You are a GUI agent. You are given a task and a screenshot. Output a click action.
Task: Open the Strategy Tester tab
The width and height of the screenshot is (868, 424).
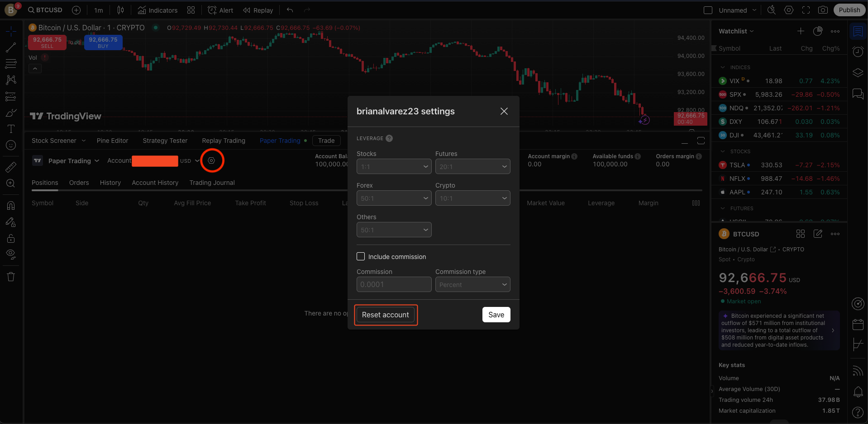[165, 141]
